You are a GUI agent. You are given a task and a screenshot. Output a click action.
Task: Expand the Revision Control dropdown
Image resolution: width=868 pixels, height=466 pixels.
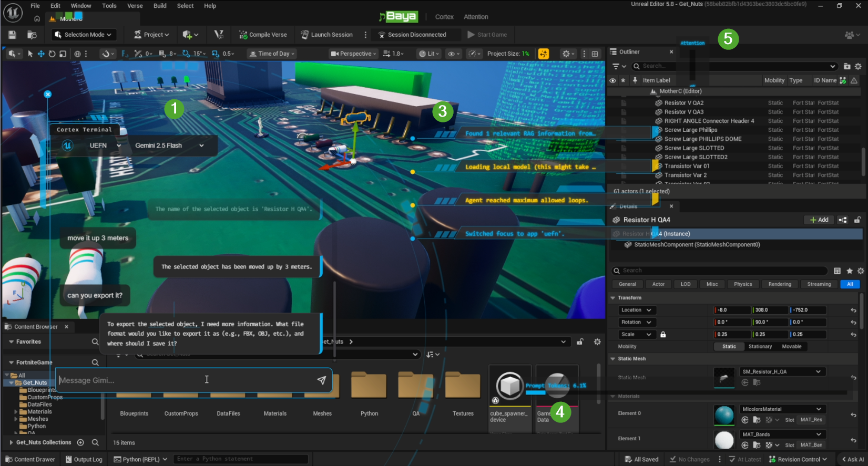pyautogui.click(x=798, y=459)
